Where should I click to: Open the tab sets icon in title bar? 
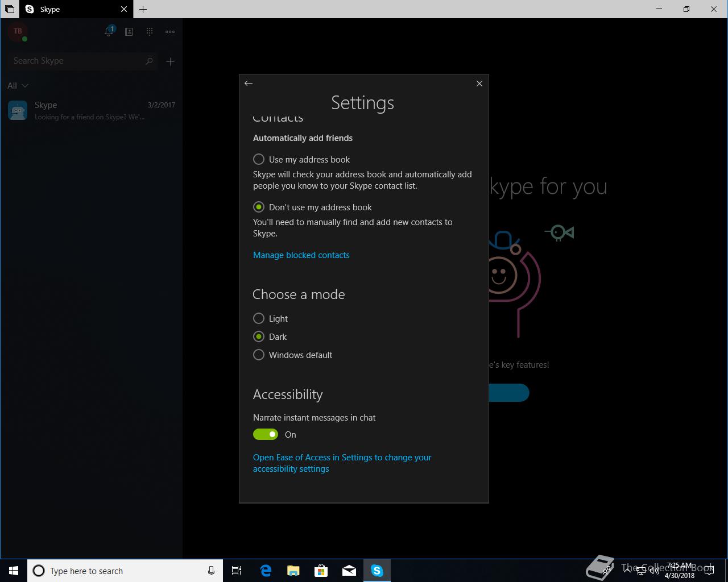(10, 9)
